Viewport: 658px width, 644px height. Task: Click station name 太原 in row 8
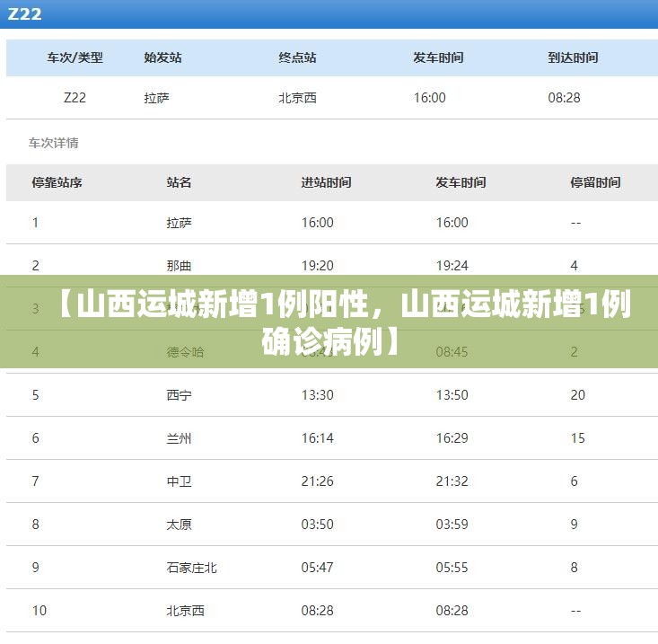tap(179, 525)
